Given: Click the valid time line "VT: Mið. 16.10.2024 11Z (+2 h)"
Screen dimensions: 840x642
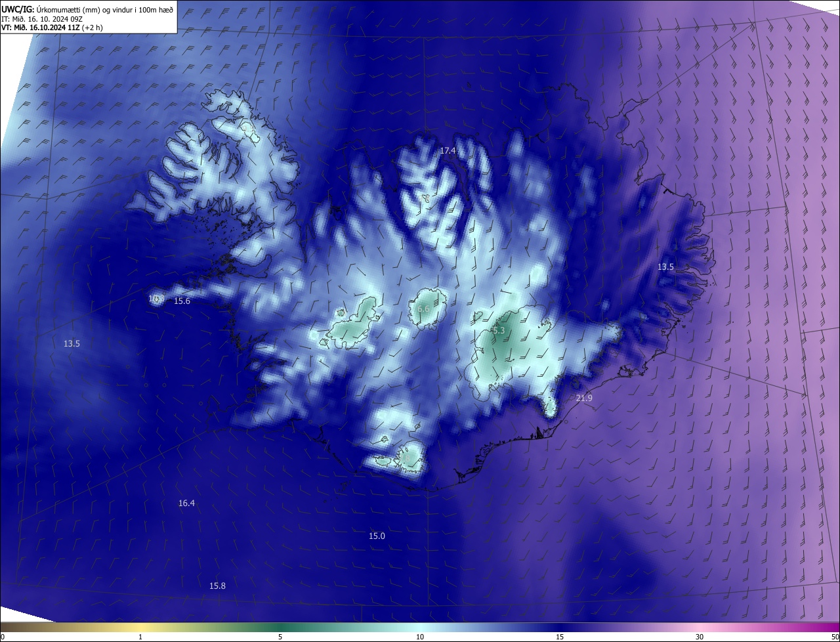Looking at the screenshot, I should click(x=52, y=28).
